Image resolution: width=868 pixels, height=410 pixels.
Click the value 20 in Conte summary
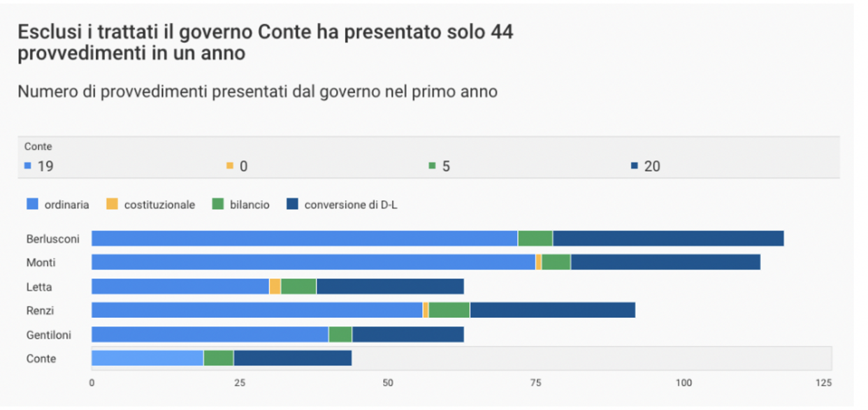click(x=652, y=166)
